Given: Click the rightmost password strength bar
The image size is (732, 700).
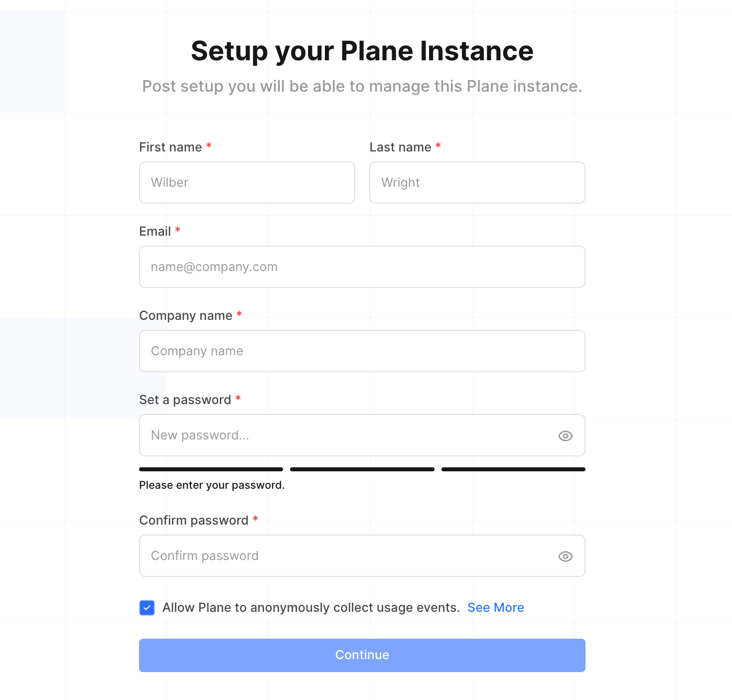Looking at the screenshot, I should click(x=513, y=469).
